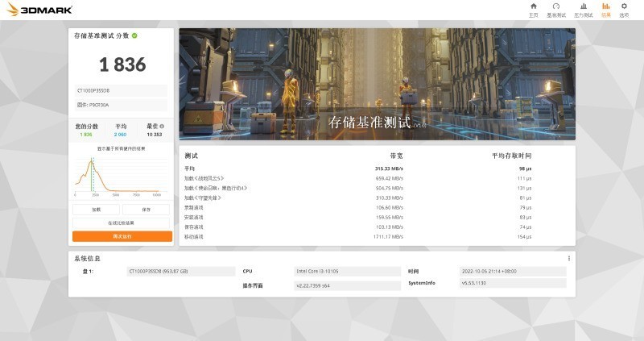
Task: Click the 您的分数 value 1 836
Action: (86, 135)
